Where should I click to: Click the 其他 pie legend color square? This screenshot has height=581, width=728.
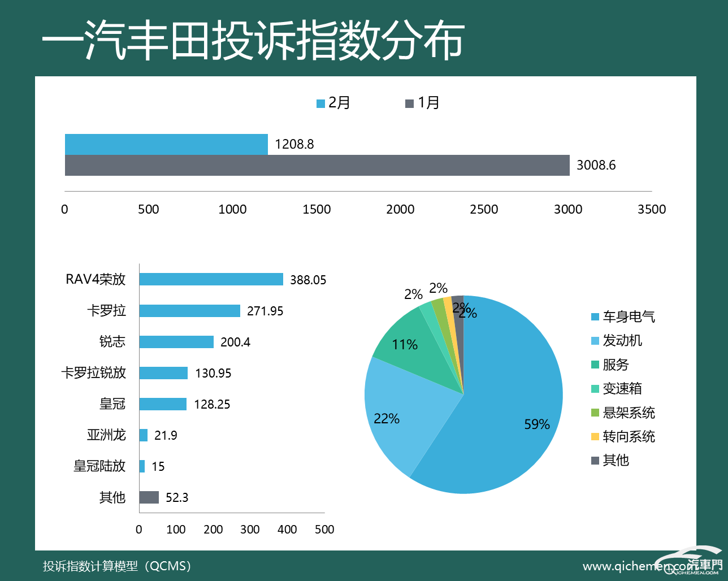[x=595, y=461]
